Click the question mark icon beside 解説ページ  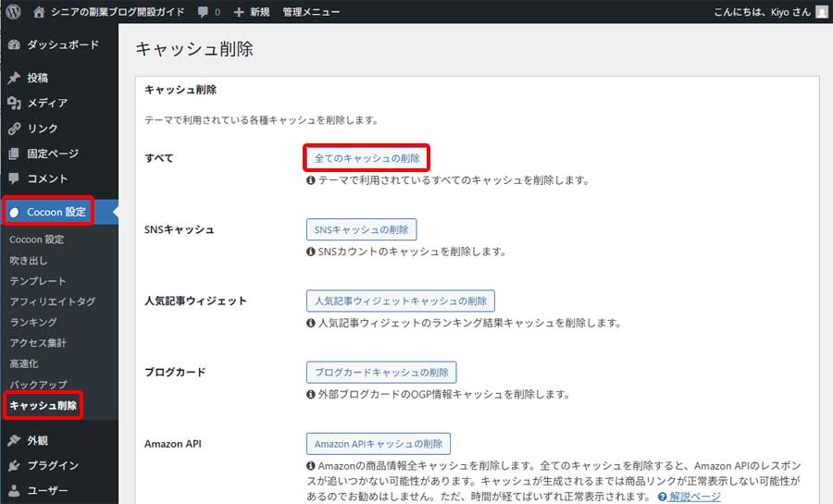[x=662, y=498]
